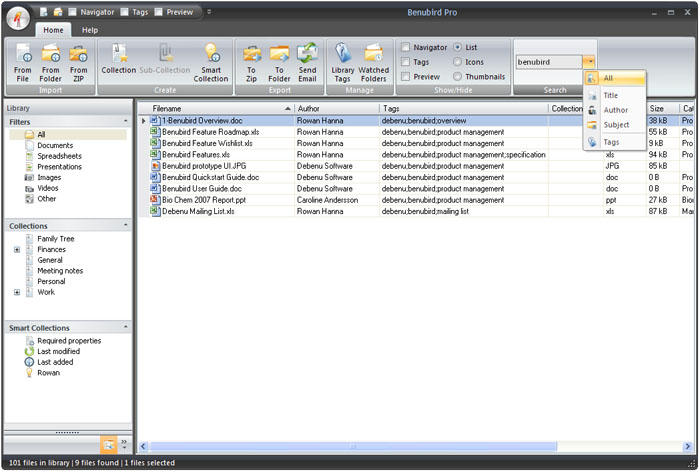Import using the From Folder icon
Viewport: 700px width, 472px height.
click(x=50, y=63)
